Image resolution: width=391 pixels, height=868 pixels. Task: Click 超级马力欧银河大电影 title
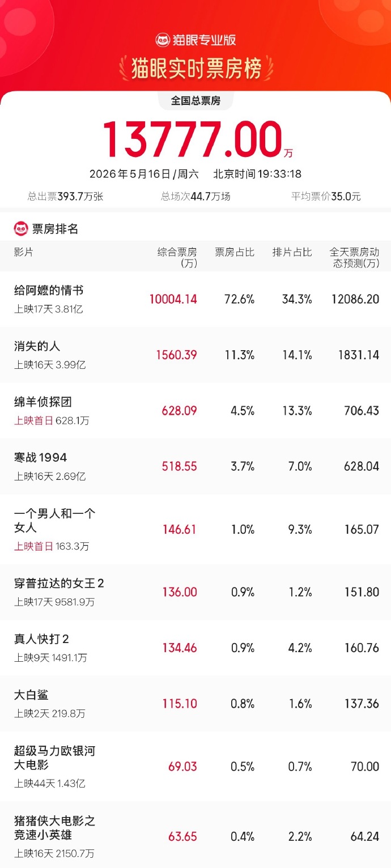click(55, 758)
